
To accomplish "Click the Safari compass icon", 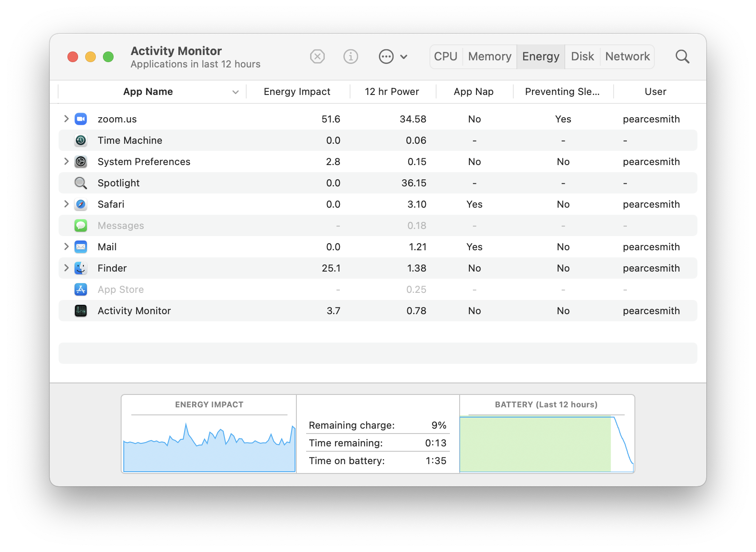I will pos(81,204).
